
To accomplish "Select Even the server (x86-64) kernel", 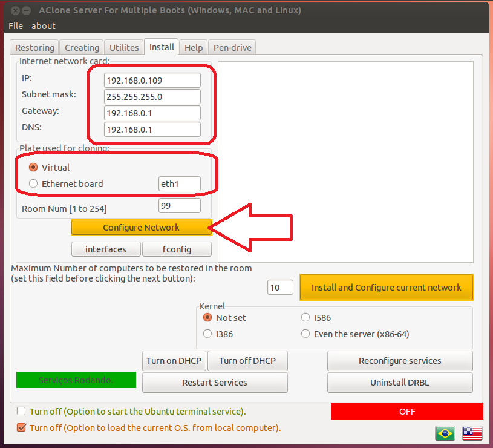I will 305,334.
